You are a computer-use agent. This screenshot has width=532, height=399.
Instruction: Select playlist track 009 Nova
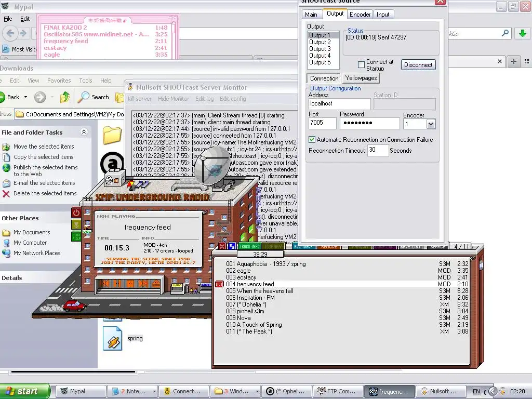[347, 318]
